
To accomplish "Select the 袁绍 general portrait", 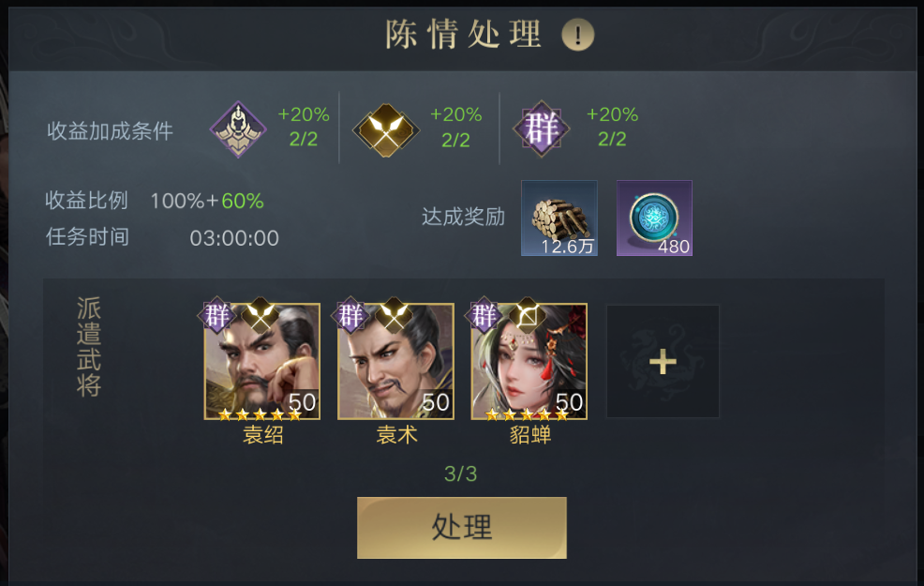I will (x=262, y=361).
